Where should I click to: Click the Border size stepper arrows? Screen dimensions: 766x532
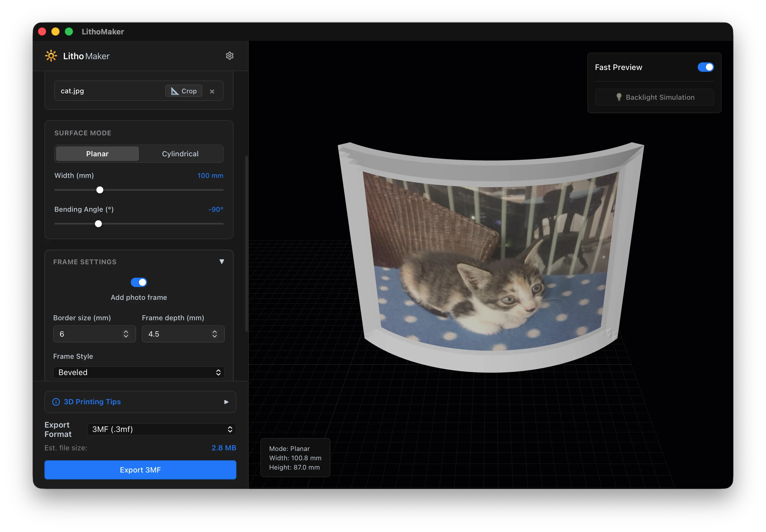126,334
